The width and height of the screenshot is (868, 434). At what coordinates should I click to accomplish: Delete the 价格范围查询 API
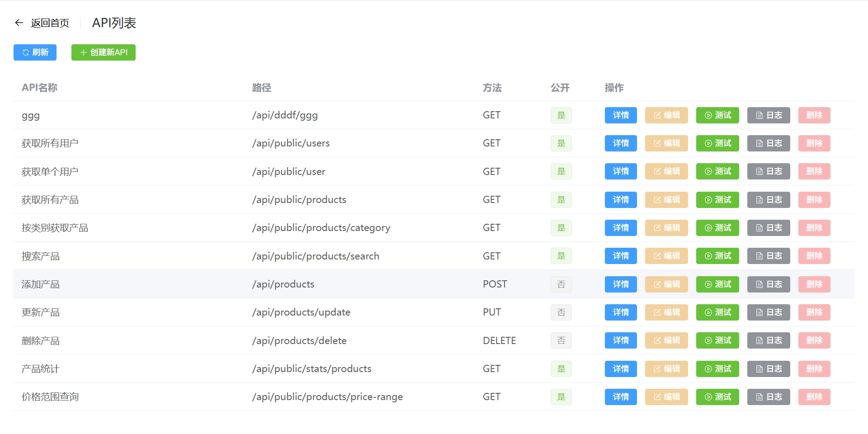814,397
